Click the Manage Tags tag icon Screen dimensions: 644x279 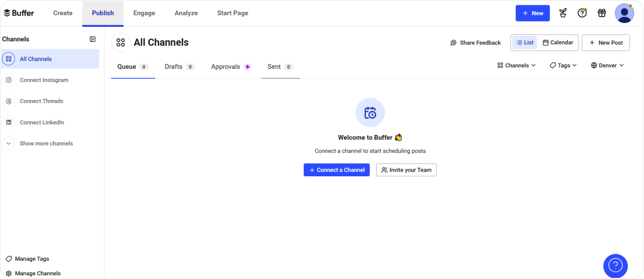click(9, 259)
